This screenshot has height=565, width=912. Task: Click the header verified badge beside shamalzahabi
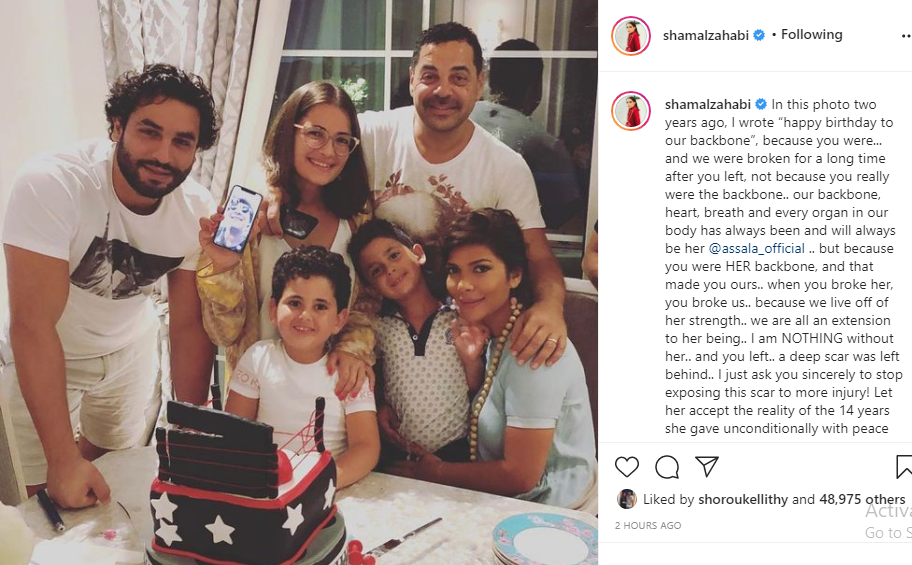758,35
